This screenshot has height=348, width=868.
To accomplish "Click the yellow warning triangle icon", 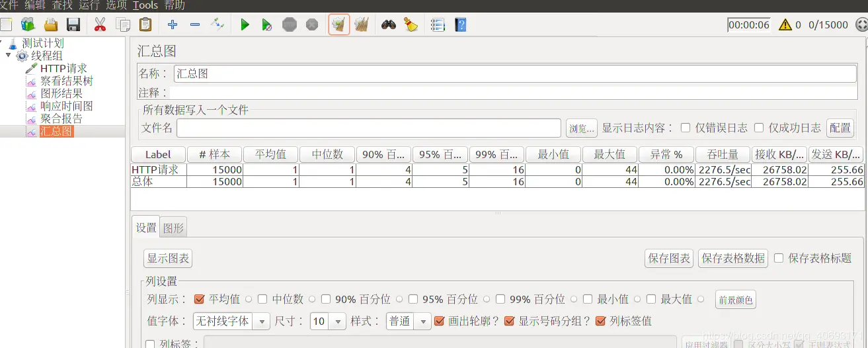I will point(785,25).
